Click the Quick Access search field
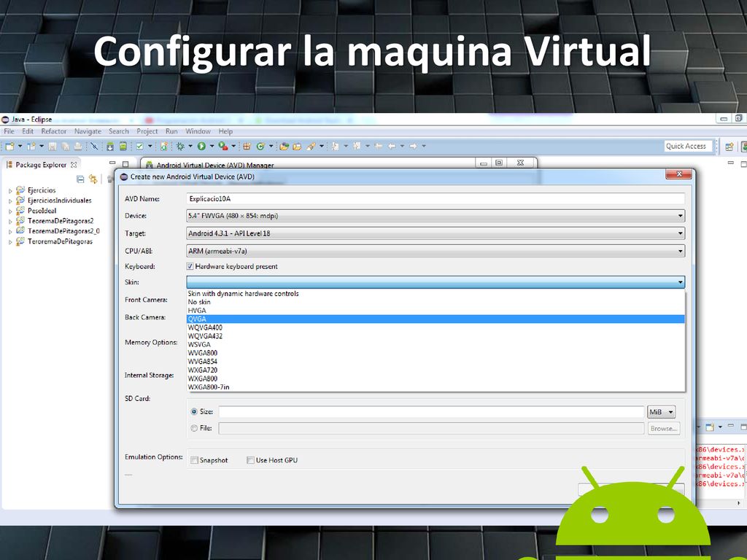The height and width of the screenshot is (560, 747). coord(688,146)
